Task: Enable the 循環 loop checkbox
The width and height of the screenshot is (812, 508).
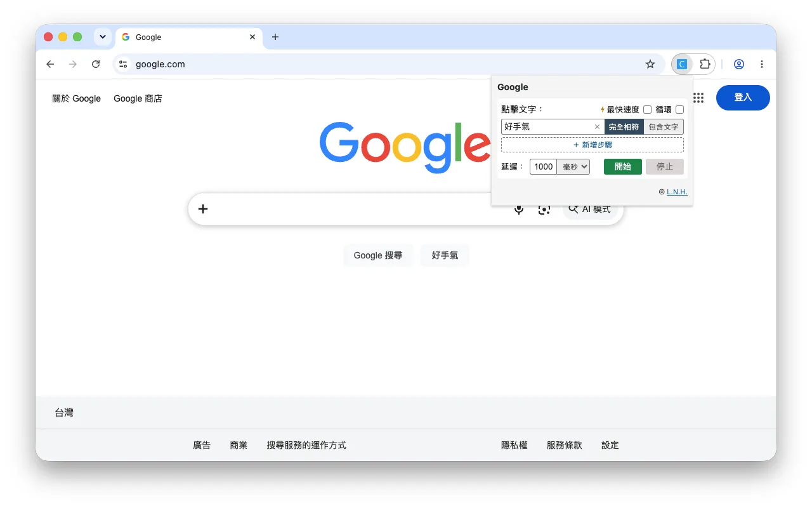Action: point(679,109)
